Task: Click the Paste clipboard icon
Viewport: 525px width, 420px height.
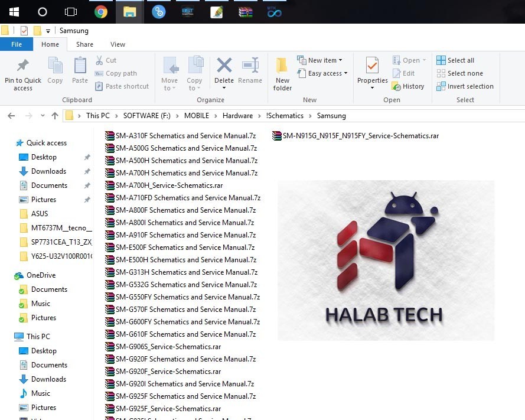Action: pyautogui.click(x=80, y=66)
